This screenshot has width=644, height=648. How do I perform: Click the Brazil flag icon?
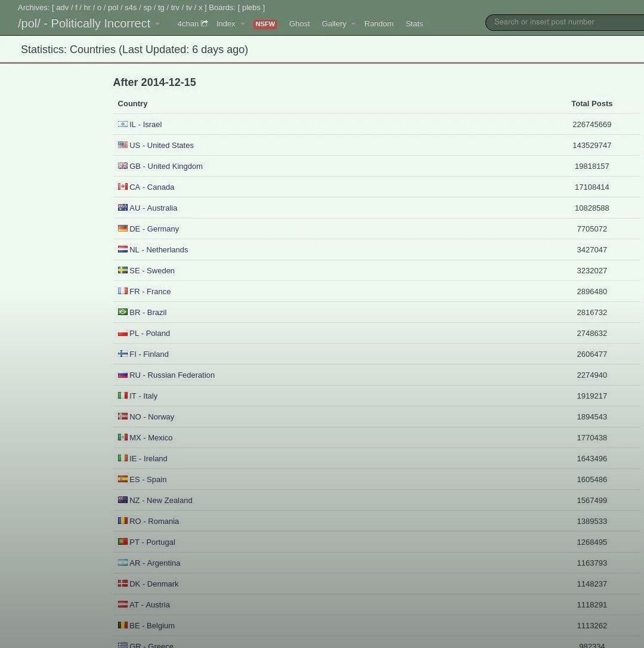(x=123, y=311)
